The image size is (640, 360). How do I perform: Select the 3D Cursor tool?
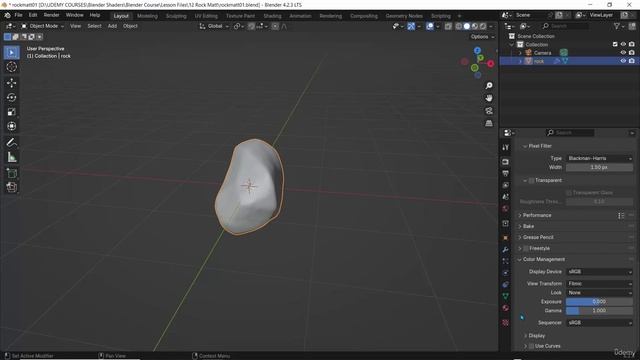point(11,67)
